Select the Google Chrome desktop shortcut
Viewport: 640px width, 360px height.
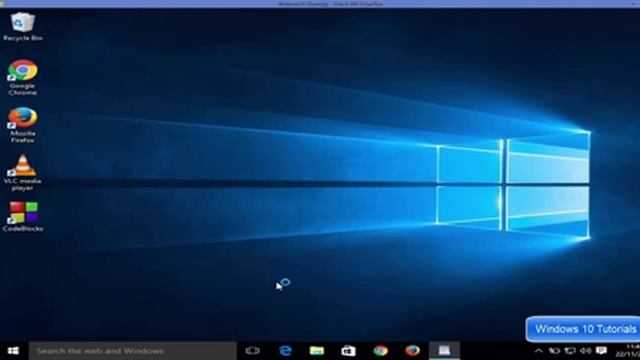click(23, 78)
